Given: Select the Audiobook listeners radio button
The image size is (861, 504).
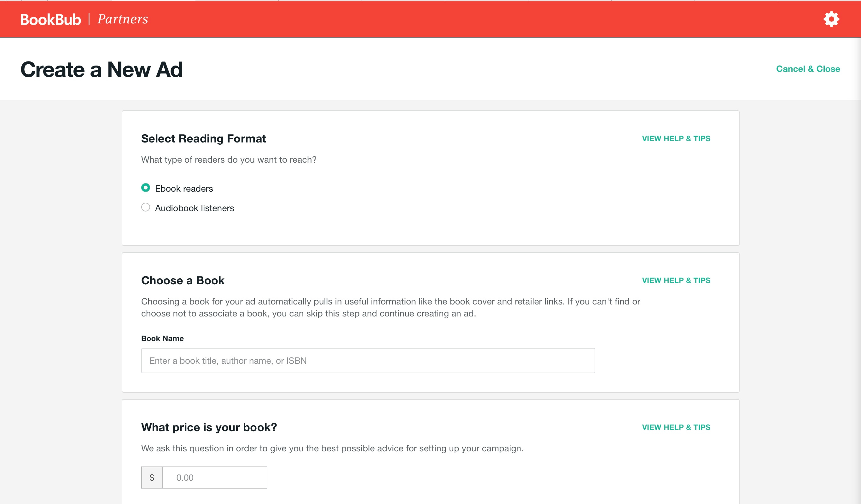Looking at the screenshot, I should (146, 207).
